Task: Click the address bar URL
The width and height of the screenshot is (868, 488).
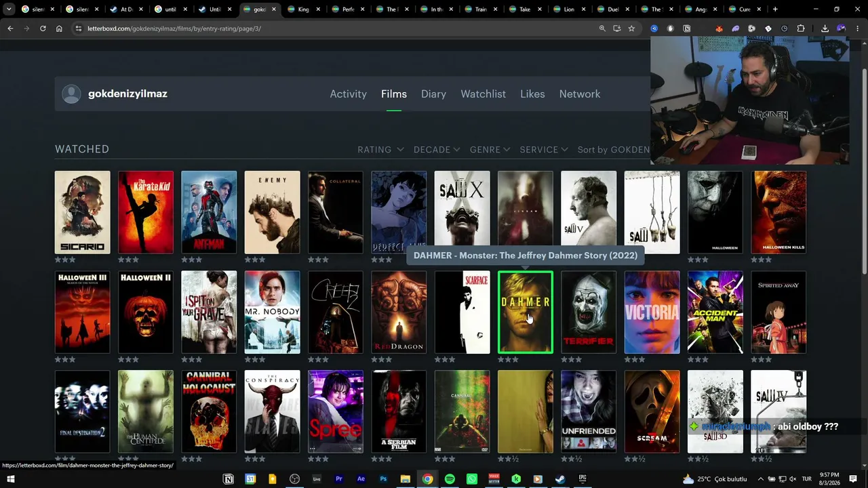Action: 174,28
